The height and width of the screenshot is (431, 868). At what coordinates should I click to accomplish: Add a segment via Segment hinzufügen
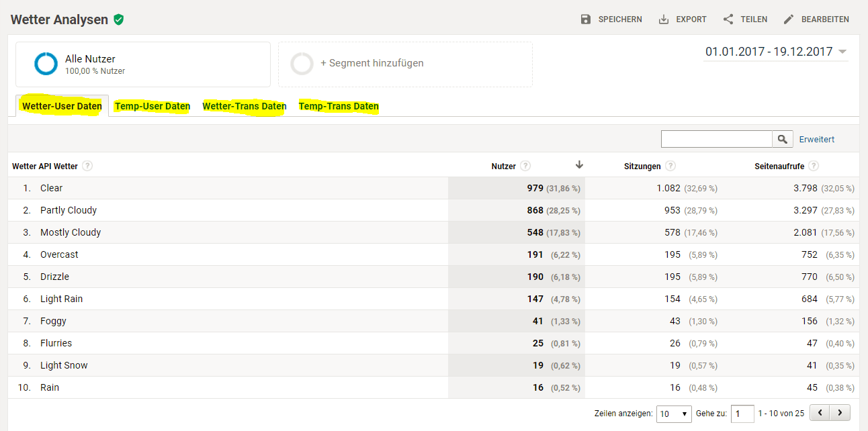(372, 63)
